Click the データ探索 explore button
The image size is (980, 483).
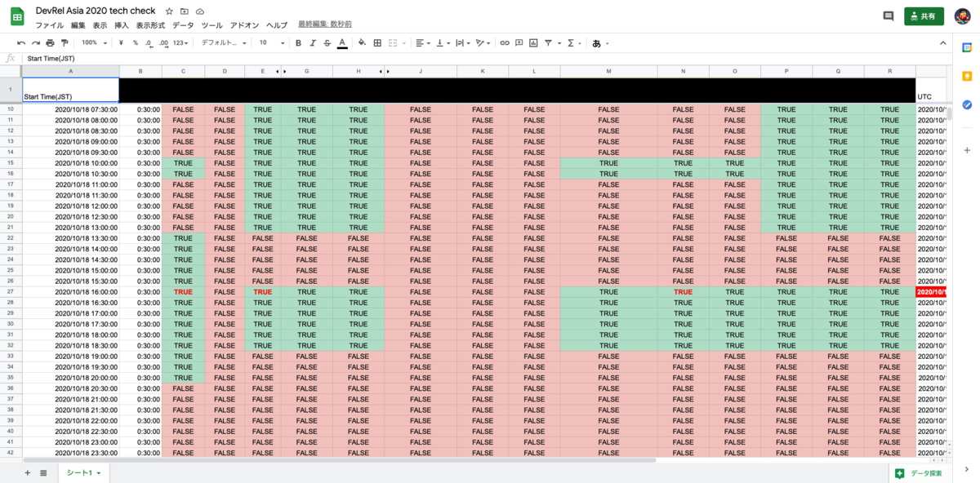pos(919,473)
